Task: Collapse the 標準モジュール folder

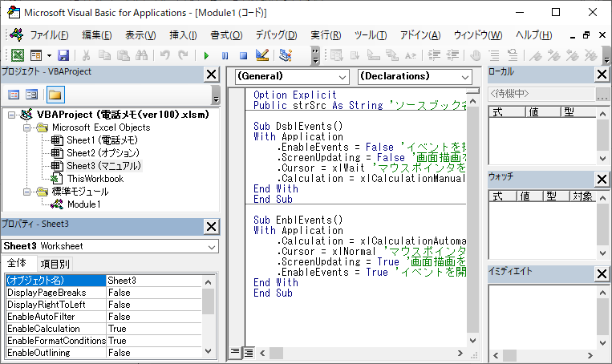Action: pos(26,192)
